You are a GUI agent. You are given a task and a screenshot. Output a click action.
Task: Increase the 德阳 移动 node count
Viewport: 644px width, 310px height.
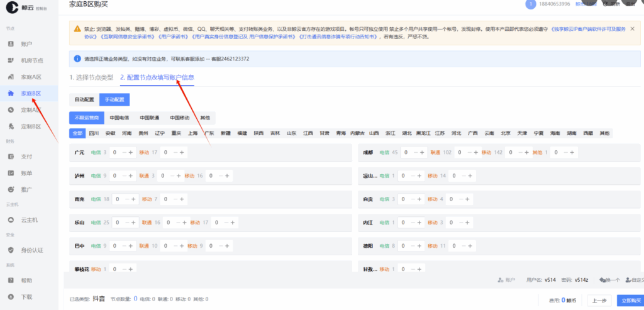tap(470, 246)
